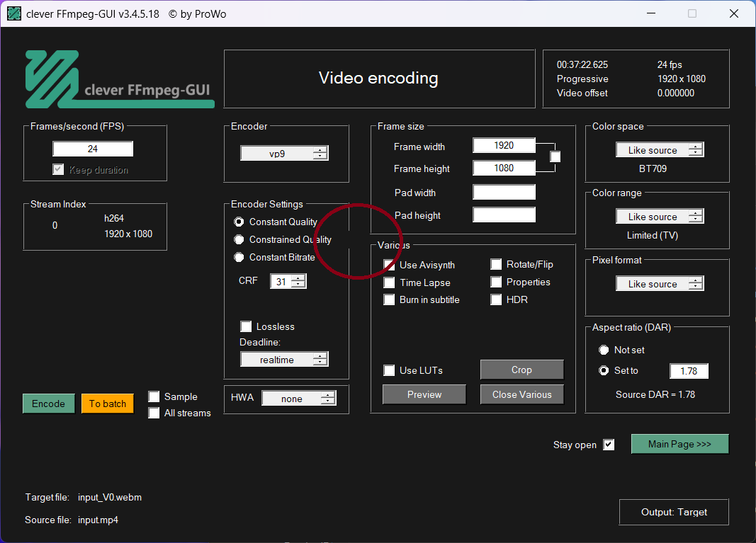Open the Pixel format Like source dropdown
Screen dimensions: 756x543
click(x=660, y=283)
